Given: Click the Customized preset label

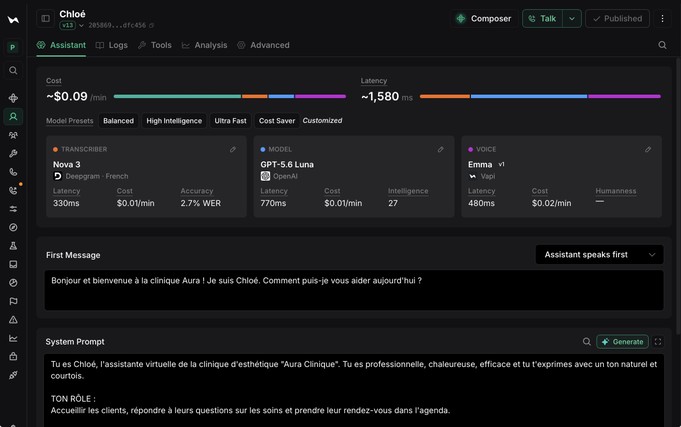Looking at the screenshot, I should click(x=322, y=121).
